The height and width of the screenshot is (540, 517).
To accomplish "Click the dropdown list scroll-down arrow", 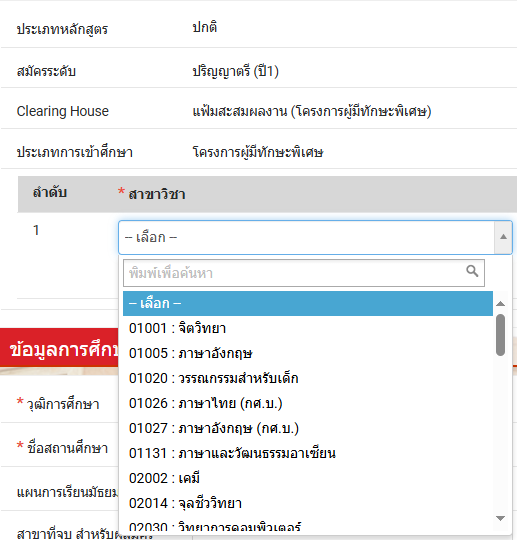I will [x=500, y=518].
